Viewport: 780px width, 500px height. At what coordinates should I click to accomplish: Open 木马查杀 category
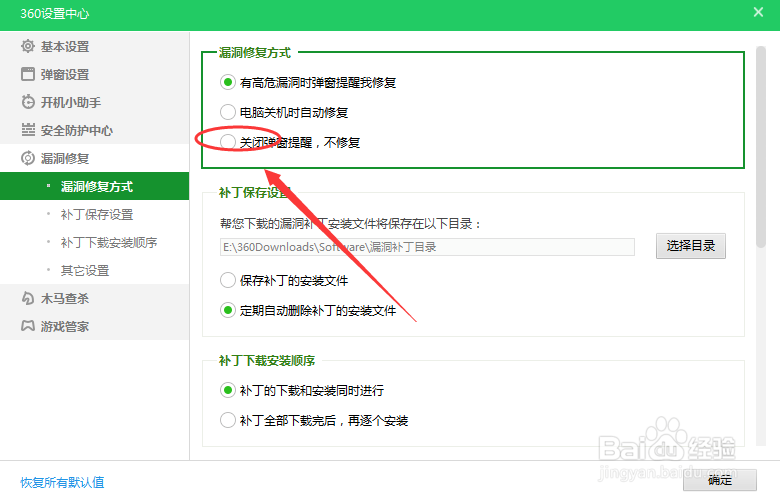95,298
